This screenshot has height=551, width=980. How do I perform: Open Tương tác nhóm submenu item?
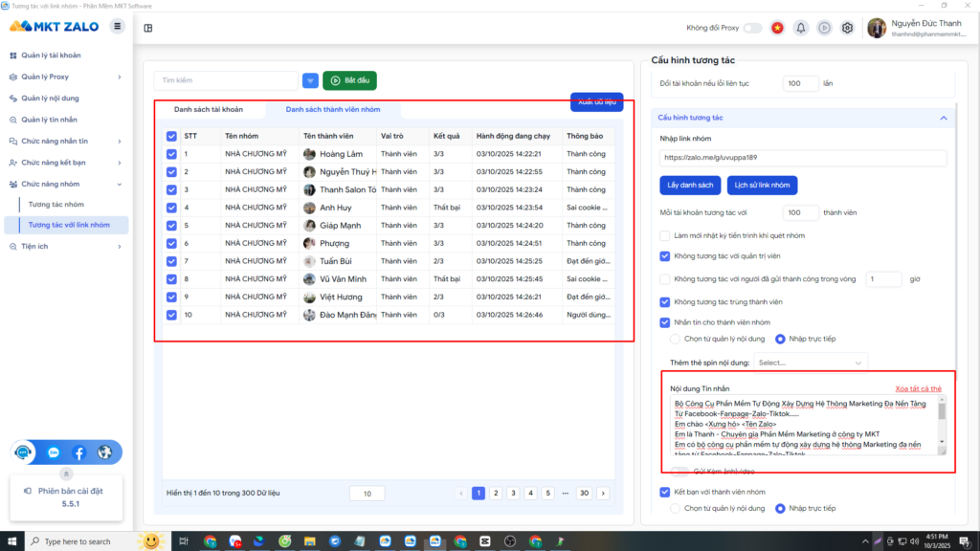click(56, 205)
